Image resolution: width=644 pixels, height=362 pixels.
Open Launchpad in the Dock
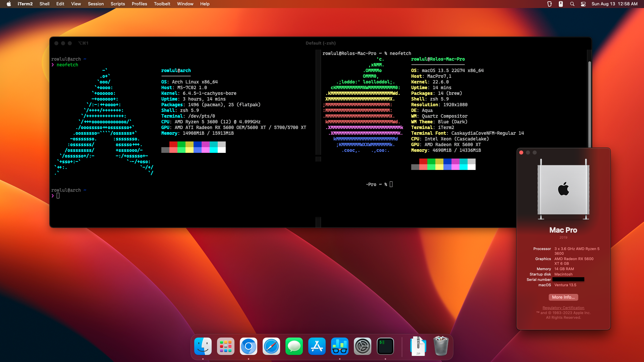(226, 346)
